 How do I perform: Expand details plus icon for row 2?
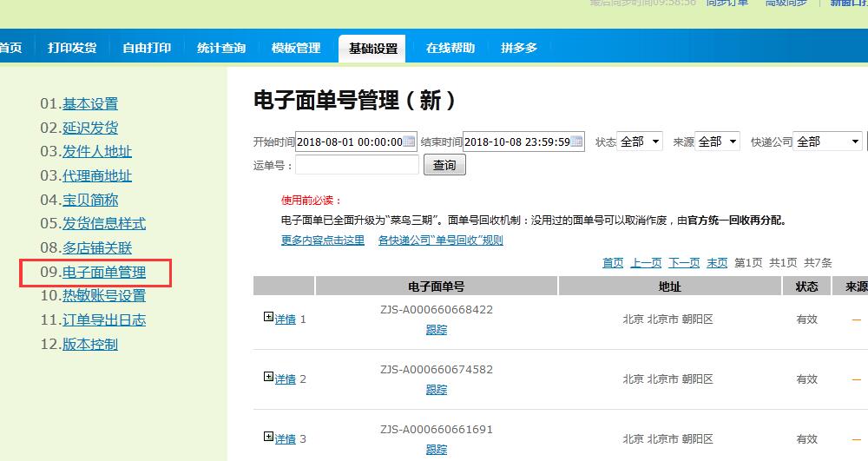click(x=268, y=377)
